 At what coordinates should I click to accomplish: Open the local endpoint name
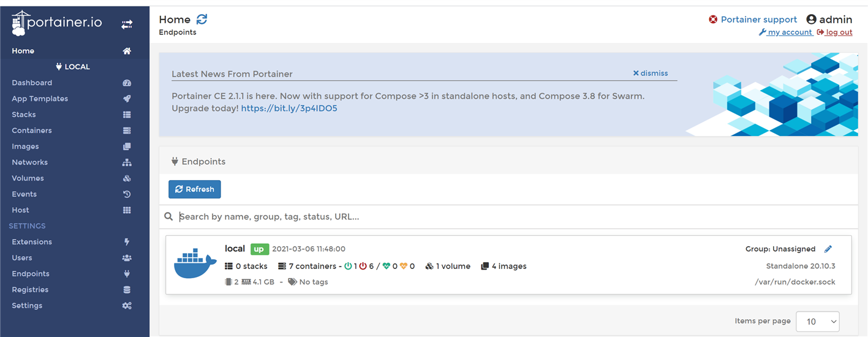click(235, 249)
